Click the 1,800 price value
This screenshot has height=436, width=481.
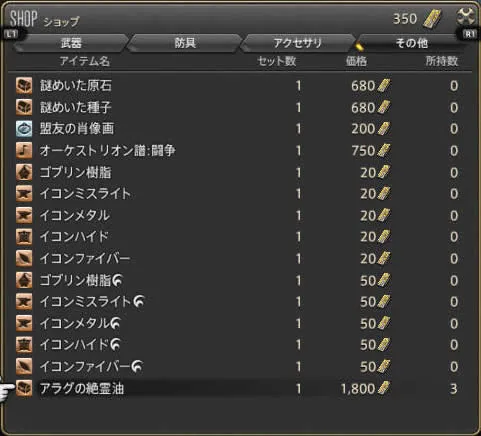(358, 389)
